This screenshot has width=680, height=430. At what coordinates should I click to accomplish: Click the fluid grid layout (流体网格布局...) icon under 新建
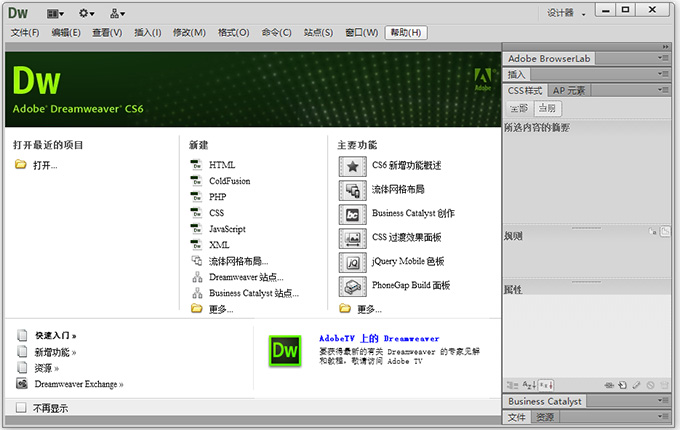[197, 261]
